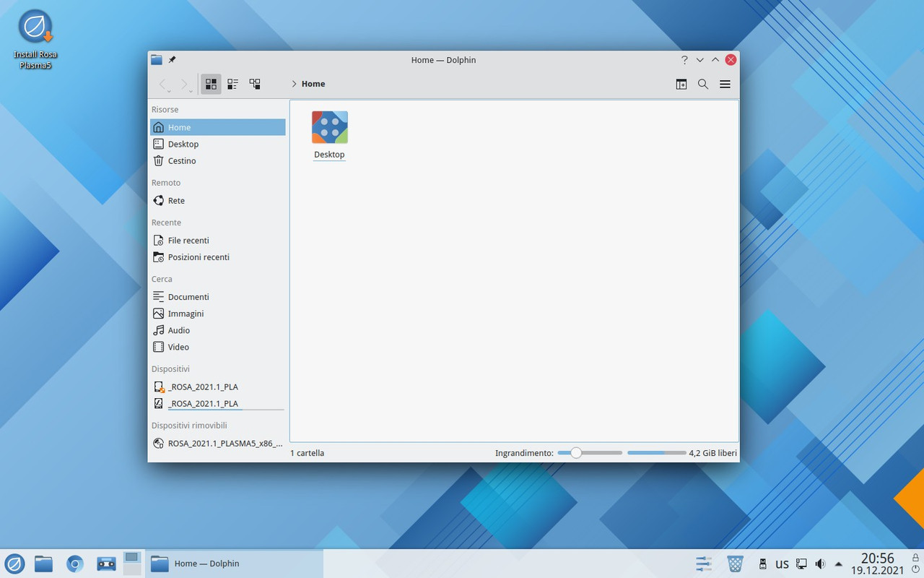Open system settings sliders tray icon
The height and width of the screenshot is (578, 924).
704,564
